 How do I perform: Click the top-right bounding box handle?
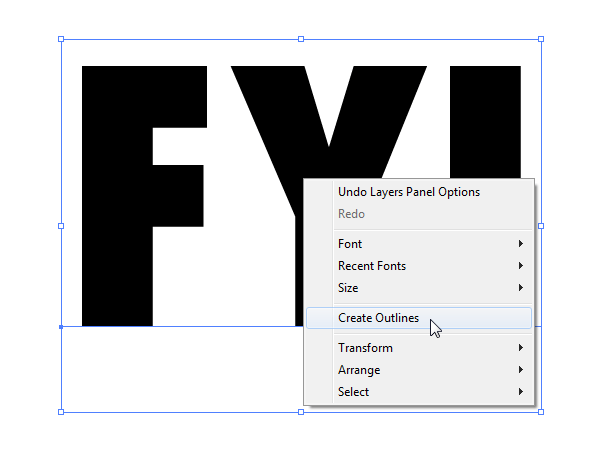pos(541,39)
